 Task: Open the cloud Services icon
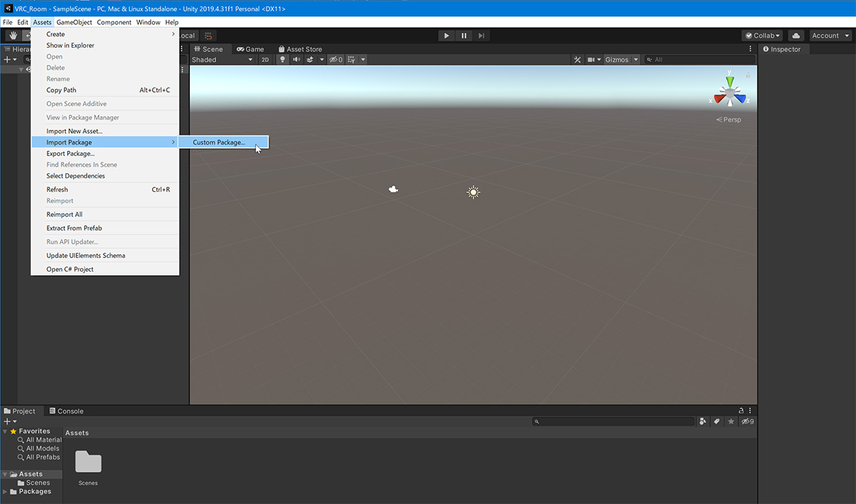coord(796,36)
